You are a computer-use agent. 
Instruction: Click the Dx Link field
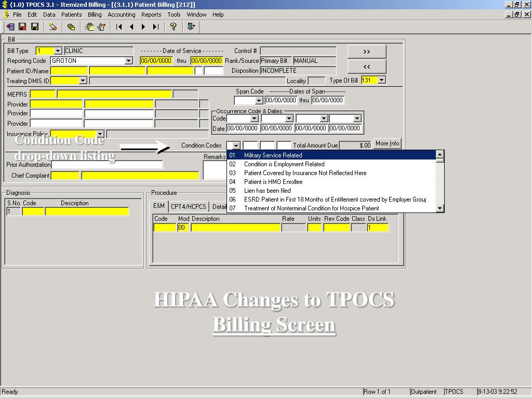point(378,228)
